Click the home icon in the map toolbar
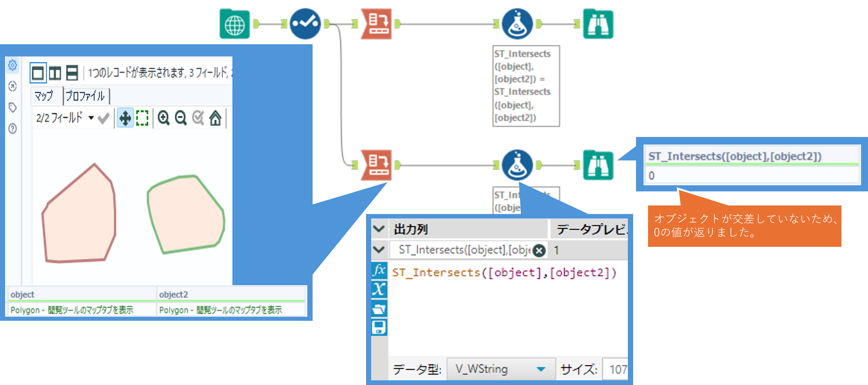The image size is (868, 385). coord(215,118)
